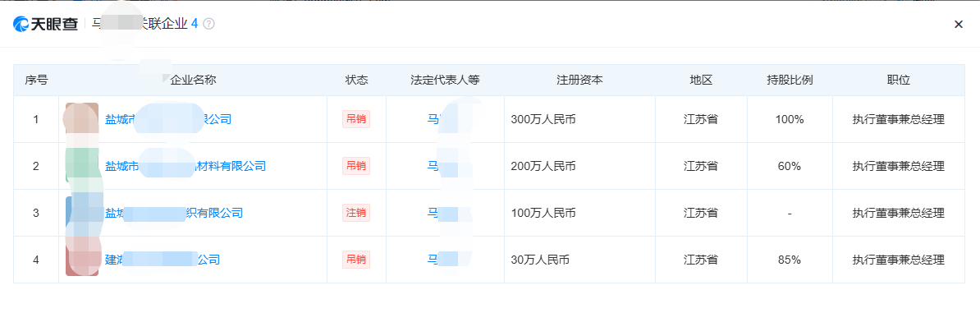Open the 建湖 company link in row 4
Screen dimensions: 980x313
(163, 260)
